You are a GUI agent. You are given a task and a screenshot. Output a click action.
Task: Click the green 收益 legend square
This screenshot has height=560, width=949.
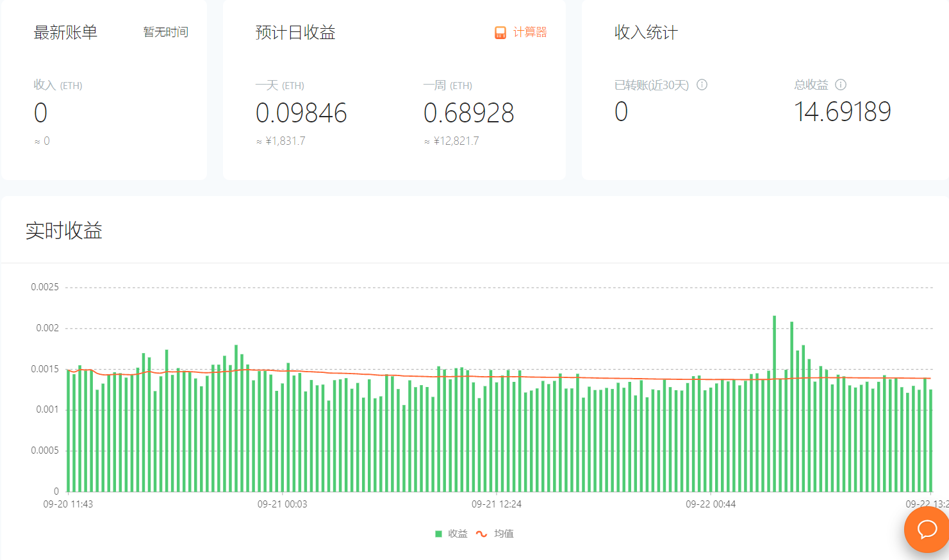pos(438,534)
